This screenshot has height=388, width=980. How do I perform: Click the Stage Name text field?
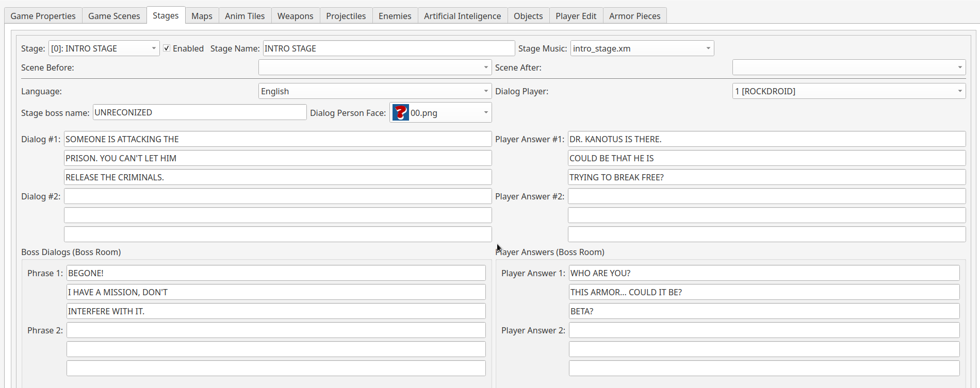point(388,48)
